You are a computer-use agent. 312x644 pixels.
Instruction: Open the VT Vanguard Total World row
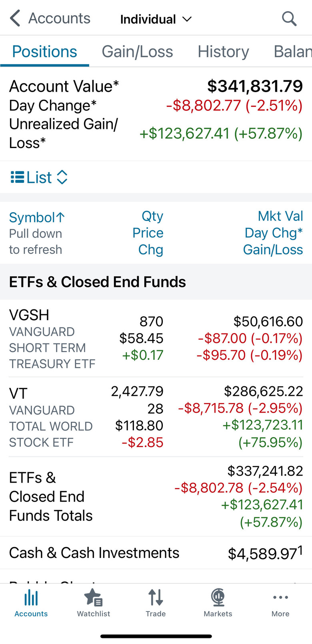[x=156, y=417]
